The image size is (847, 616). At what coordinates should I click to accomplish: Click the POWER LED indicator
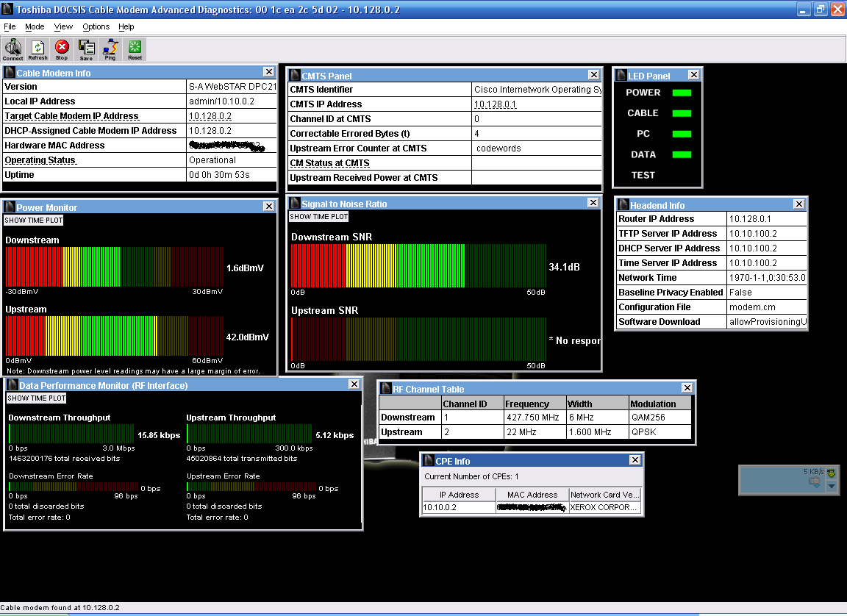coord(682,93)
